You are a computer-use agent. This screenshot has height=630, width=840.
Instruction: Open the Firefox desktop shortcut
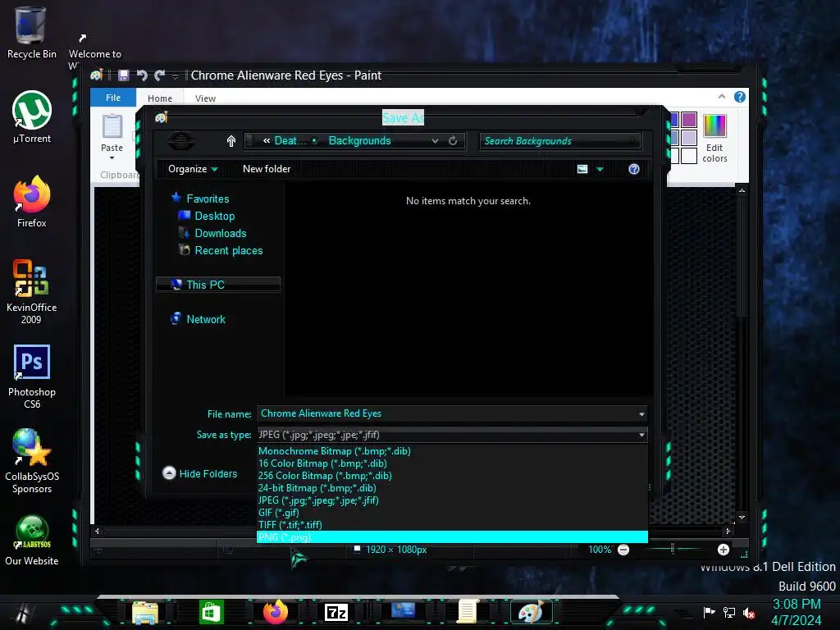[x=32, y=202]
